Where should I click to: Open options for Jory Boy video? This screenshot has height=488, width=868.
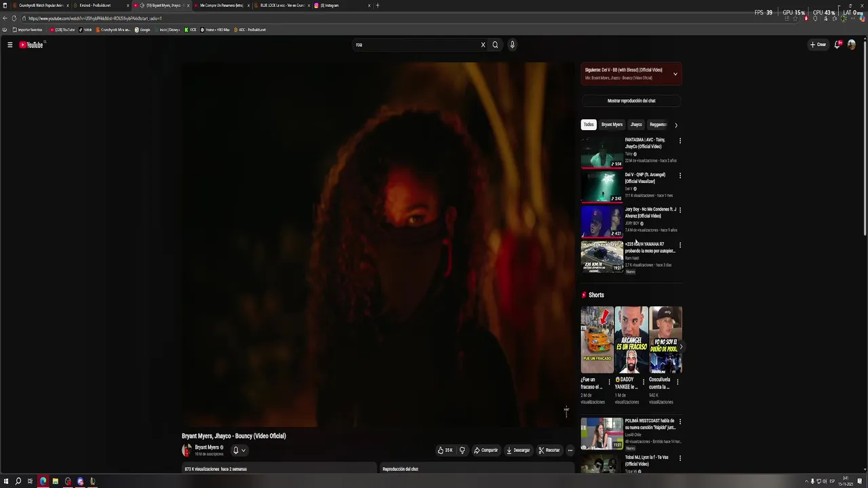680,210
